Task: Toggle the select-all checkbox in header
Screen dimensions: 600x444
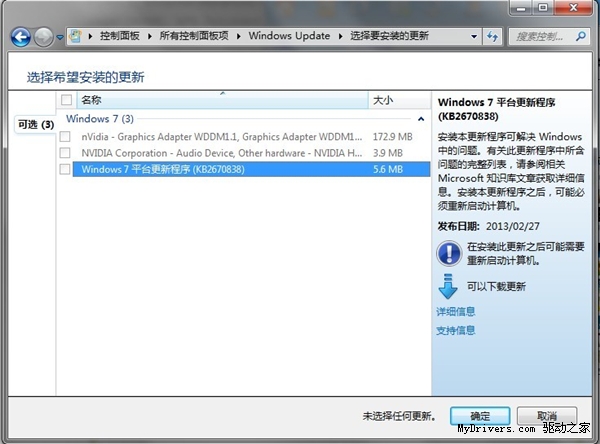Action: [x=66, y=100]
